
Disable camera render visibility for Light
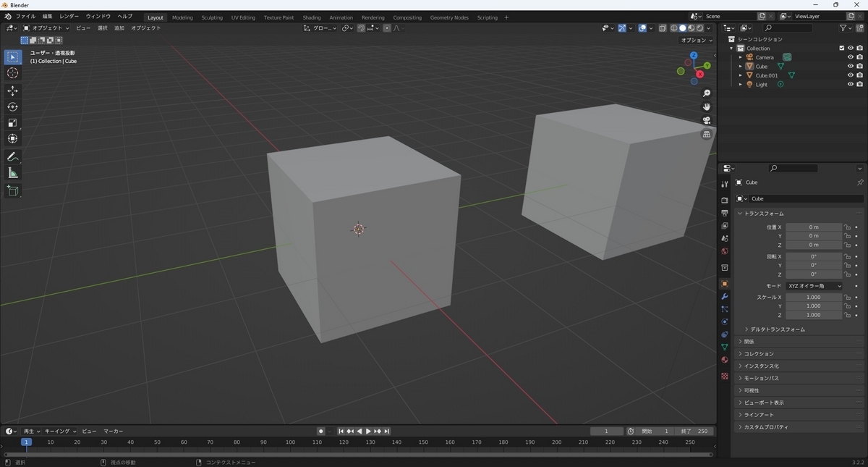click(859, 84)
